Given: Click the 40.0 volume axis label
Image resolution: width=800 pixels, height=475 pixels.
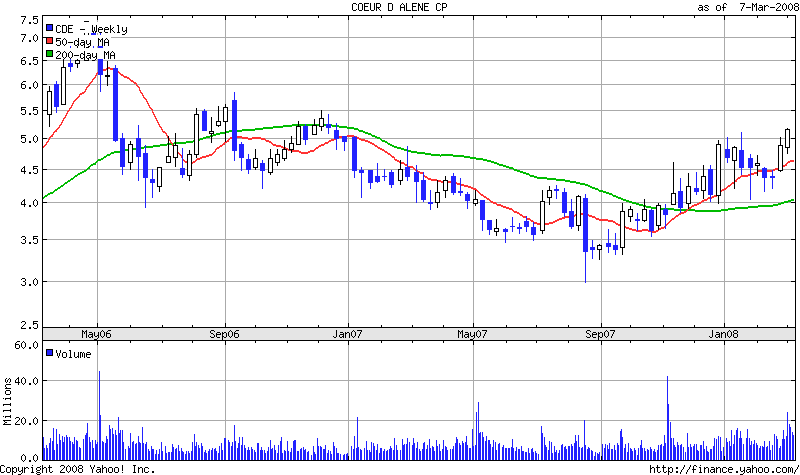Looking at the screenshot, I should click(26, 381).
